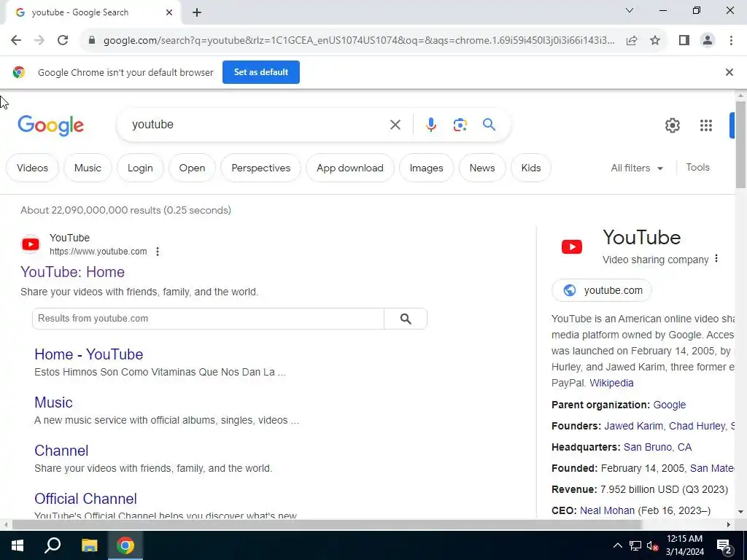Image resolution: width=747 pixels, height=560 pixels.
Task: Open Parent organization Google link
Action: pos(670,405)
